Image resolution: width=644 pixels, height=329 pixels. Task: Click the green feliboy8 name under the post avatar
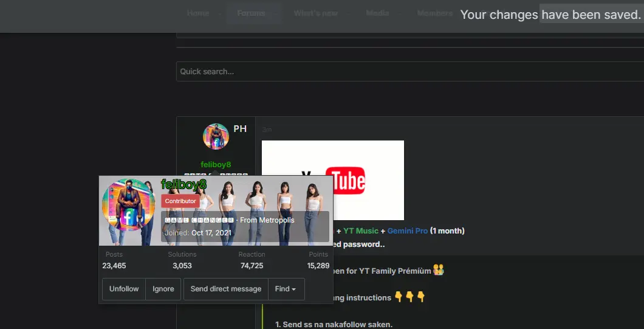(216, 164)
